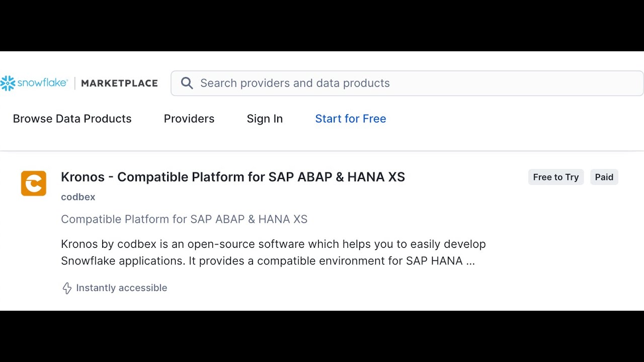The height and width of the screenshot is (362, 644).
Task: Go to the Providers page
Action: tap(189, 119)
